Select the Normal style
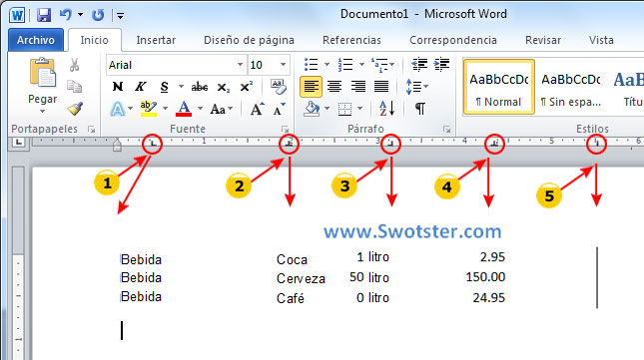 [498, 87]
